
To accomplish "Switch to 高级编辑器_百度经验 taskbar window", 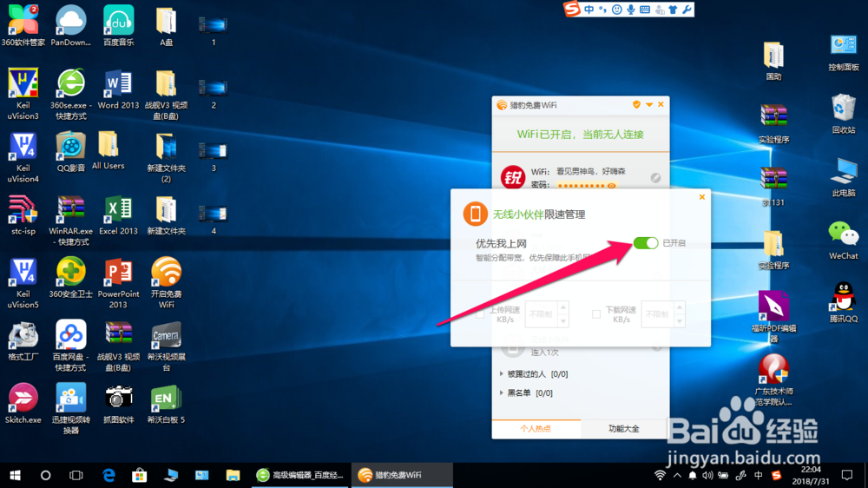I will tap(300, 475).
